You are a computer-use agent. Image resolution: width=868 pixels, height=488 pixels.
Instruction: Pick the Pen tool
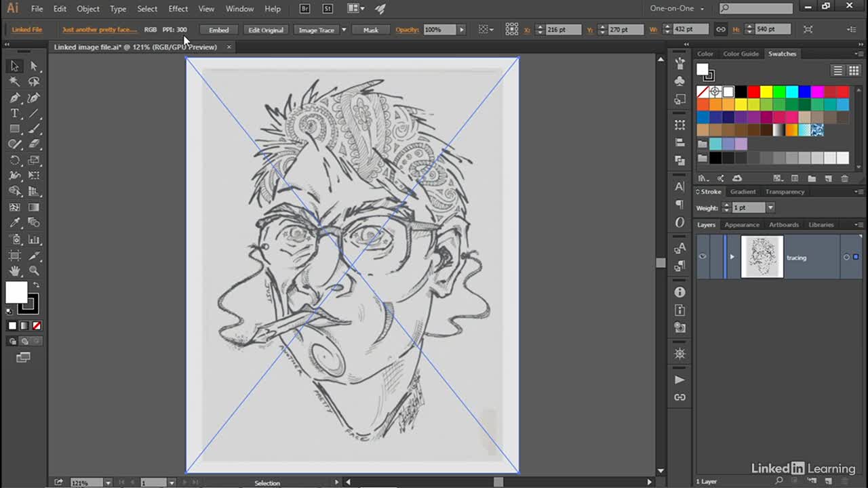14,98
